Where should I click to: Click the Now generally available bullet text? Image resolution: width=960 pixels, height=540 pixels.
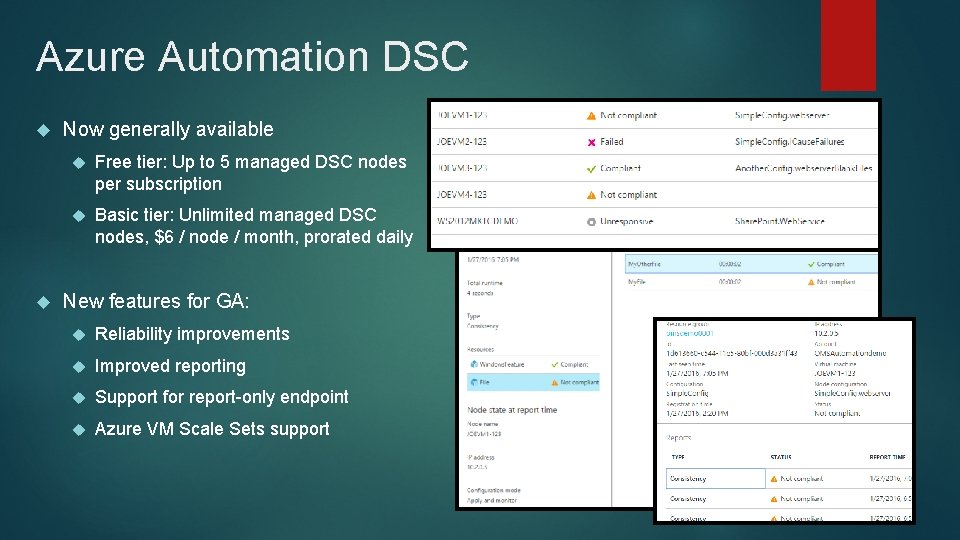168,129
